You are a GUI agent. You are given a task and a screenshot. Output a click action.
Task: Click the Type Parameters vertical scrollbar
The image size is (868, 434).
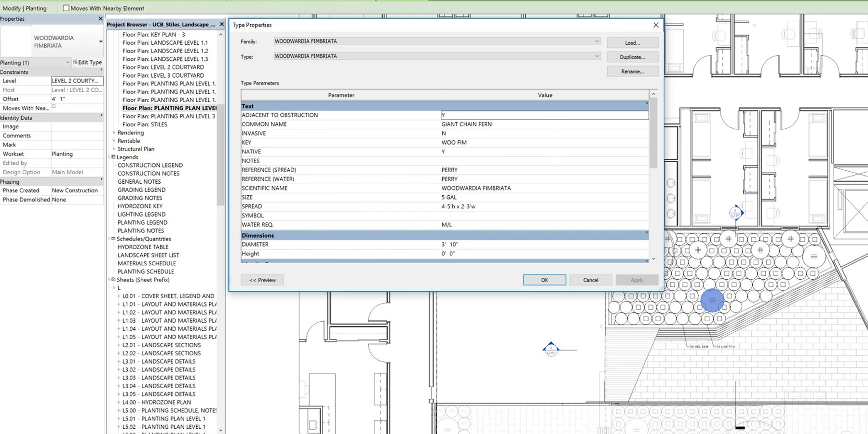click(653, 177)
